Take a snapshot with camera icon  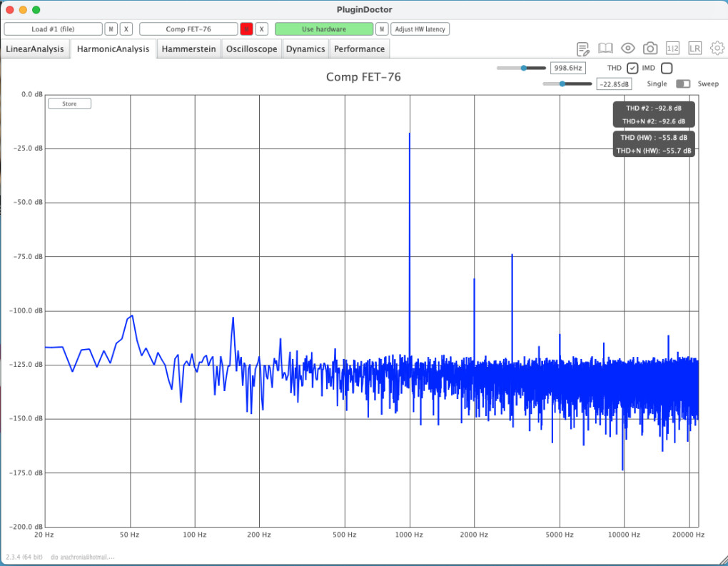pyautogui.click(x=650, y=49)
